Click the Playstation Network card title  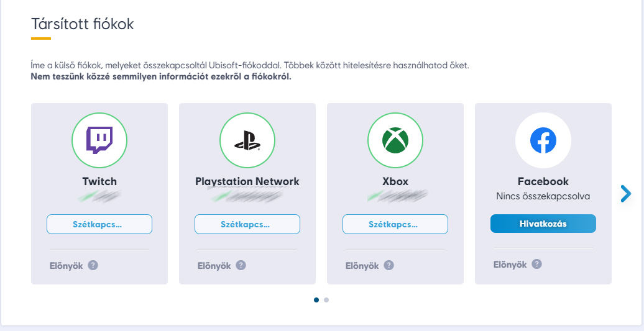(247, 181)
